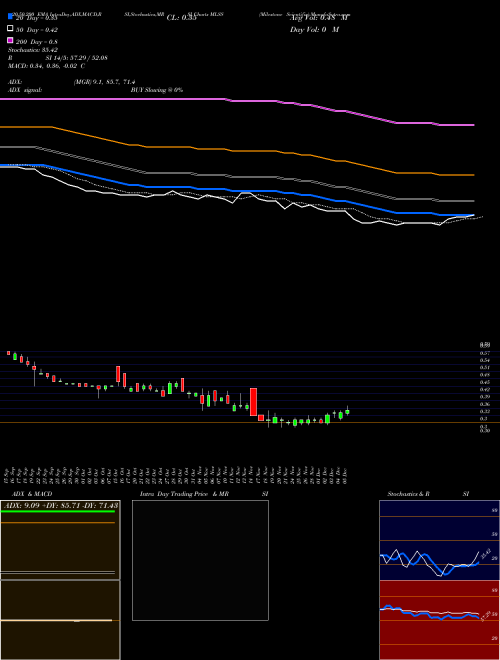Click the 'MACD: 0.34, 0.36, -0.02 C' line
500x660 pixels.
(46, 66)
